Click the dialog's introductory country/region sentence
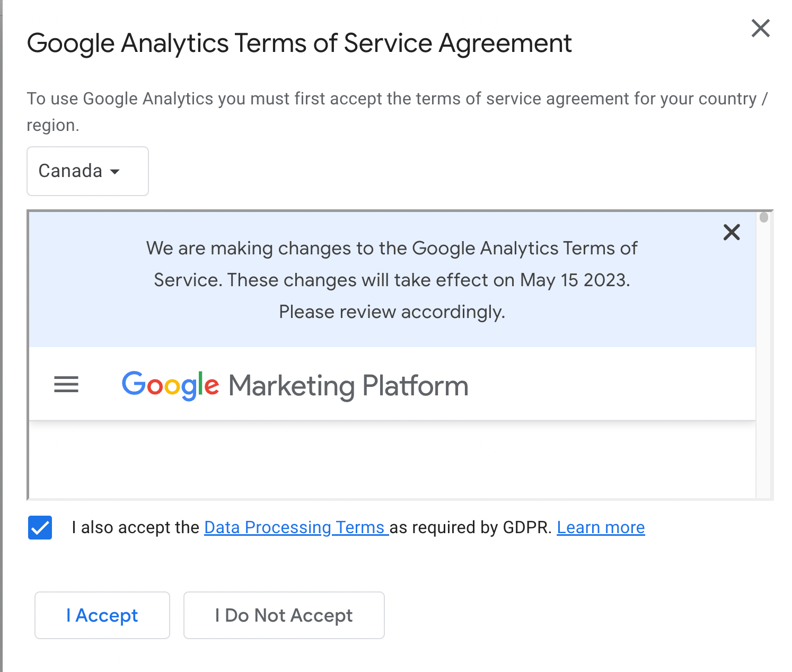The width and height of the screenshot is (792, 672). (x=397, y=112)
